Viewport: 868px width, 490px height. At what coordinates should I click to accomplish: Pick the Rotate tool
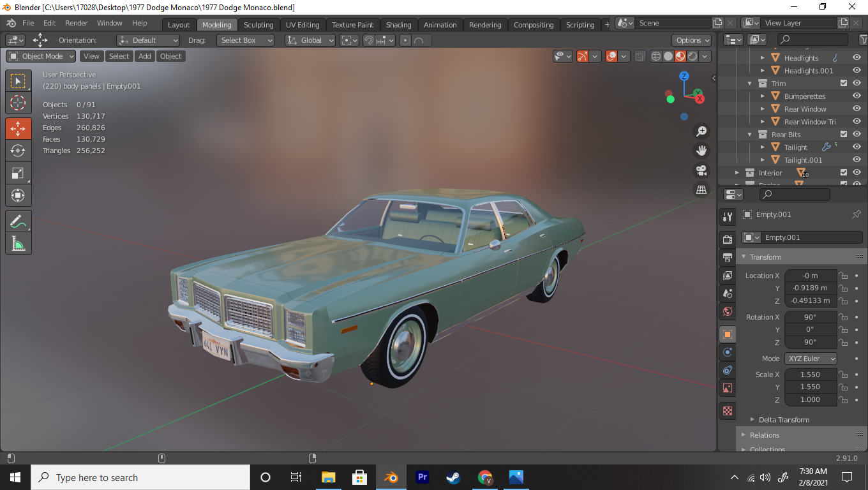coord(19,151)
